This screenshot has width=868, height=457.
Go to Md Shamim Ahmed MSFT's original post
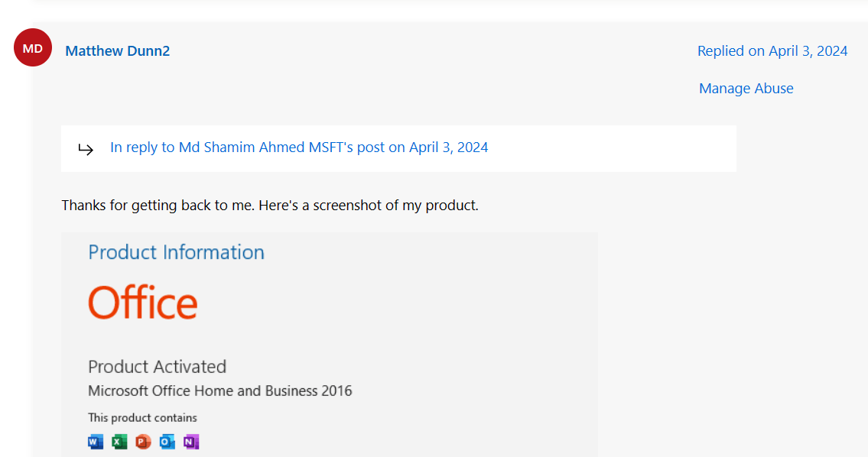click(299, 147)
